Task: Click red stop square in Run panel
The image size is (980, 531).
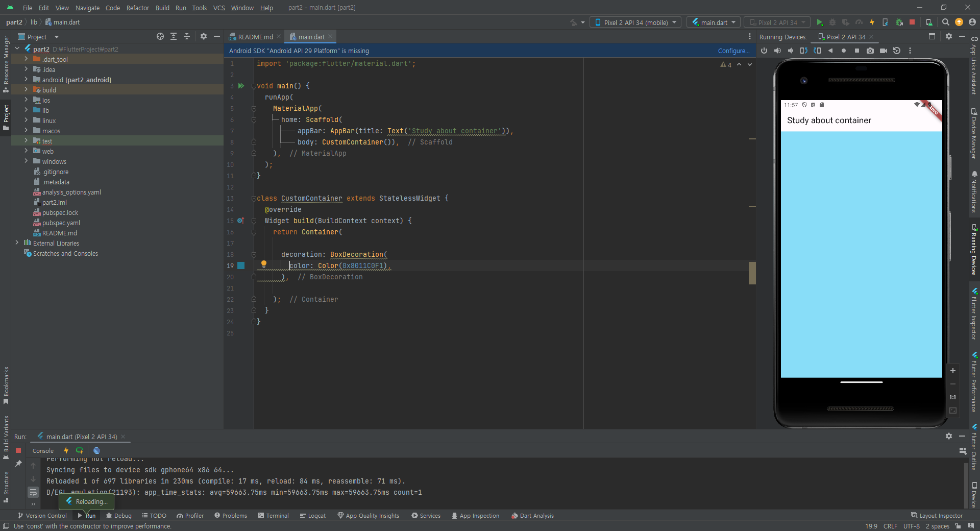Action: click(x=18, y=450)
